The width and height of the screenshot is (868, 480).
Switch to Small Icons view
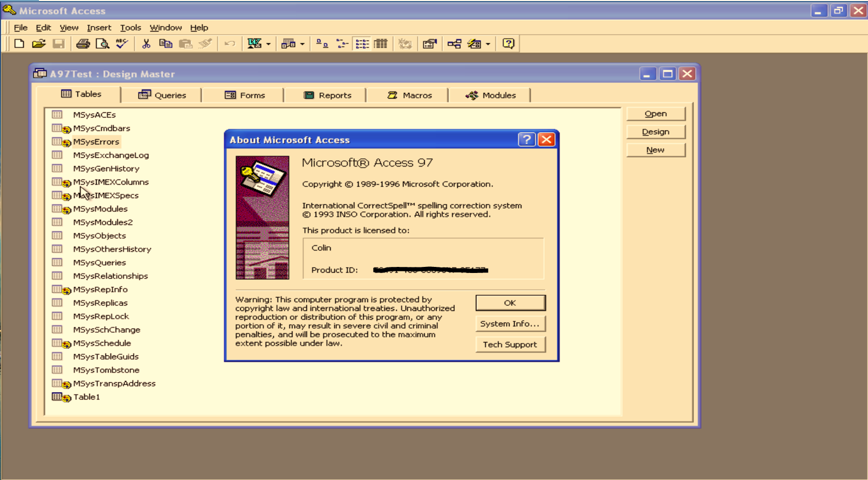[x=342, y=44]
